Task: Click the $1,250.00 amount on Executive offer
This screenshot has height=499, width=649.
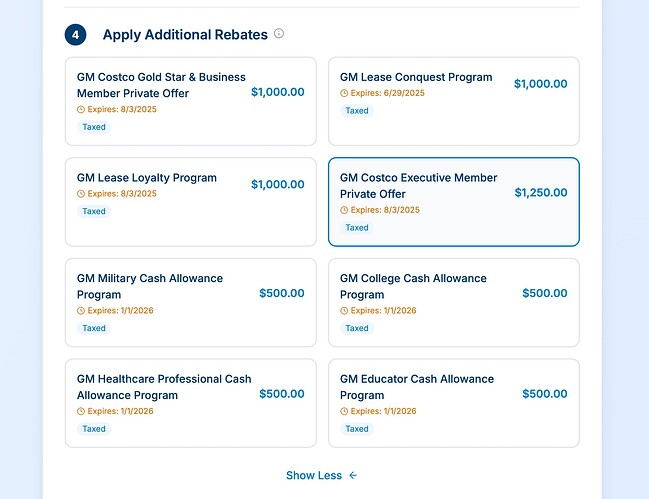Action: 541,192
